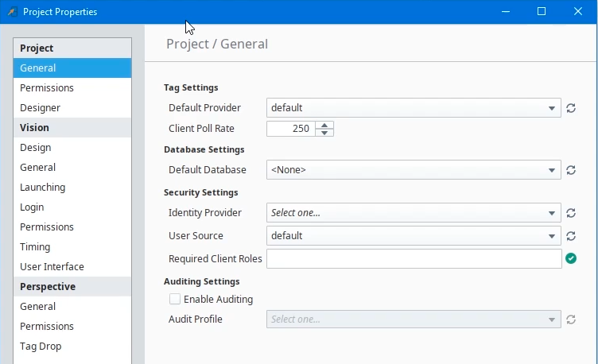Select Permissions under Project

tap(72, 87)
